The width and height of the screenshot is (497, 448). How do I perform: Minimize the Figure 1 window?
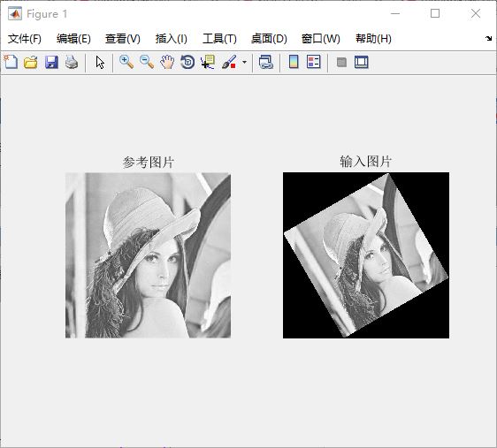pyautogui.click(x=395, y=13)
